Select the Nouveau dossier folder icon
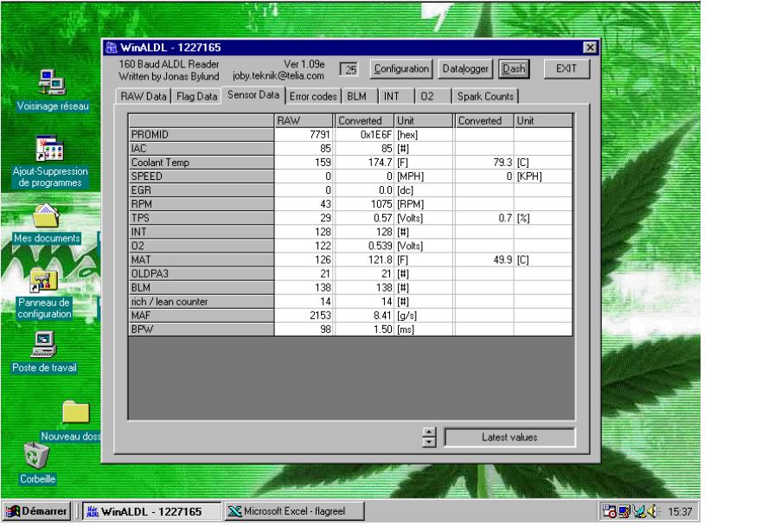 tap(76, 412)
